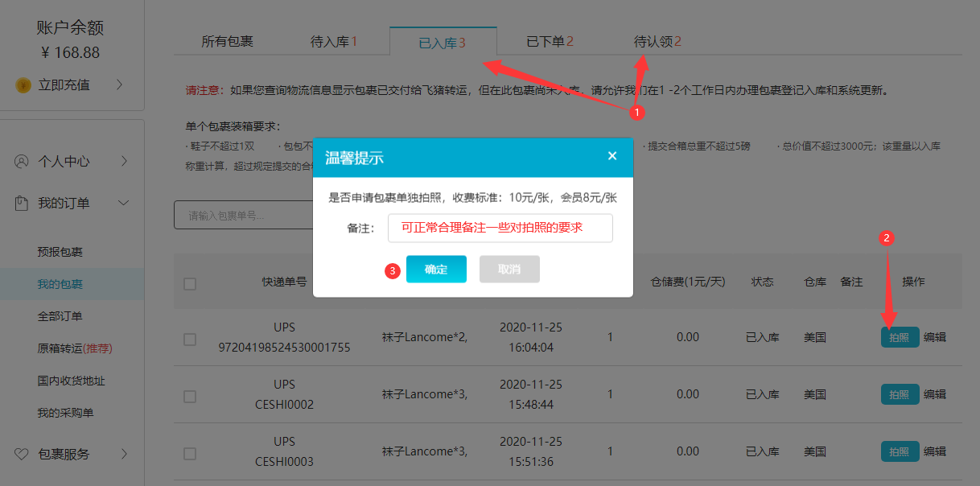Click the 备注 remark input field
The image size is (980, 486).
[500, 228]
